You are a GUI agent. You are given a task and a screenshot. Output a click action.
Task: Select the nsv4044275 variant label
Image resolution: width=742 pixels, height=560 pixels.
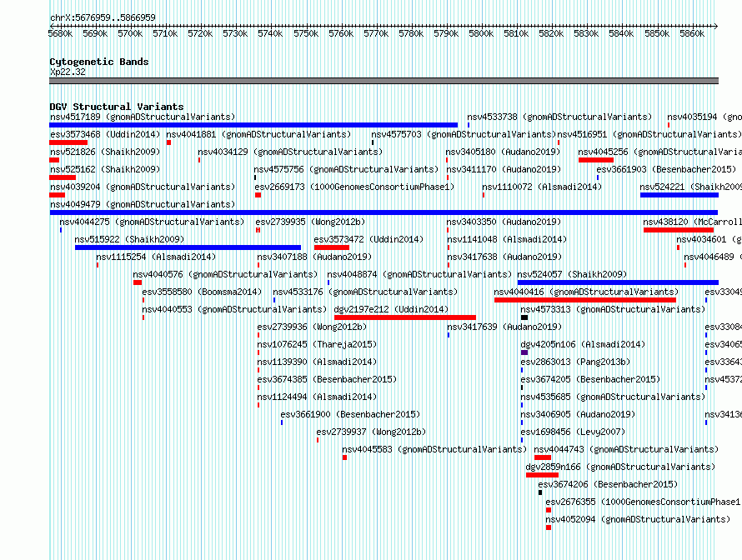(x=152, y=222)
